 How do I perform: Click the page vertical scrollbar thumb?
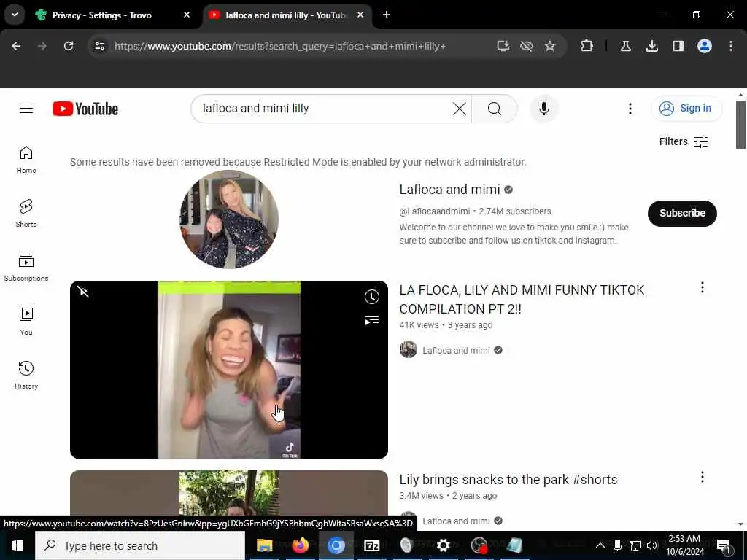coord(740,124)
